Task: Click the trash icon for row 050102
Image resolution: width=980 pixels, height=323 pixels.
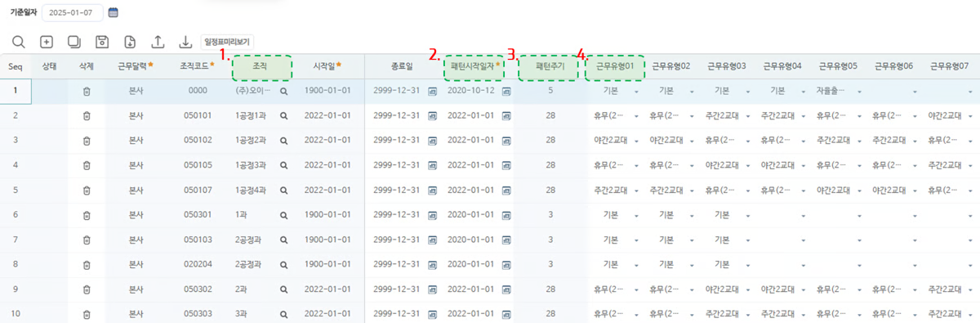Action: 87,141
